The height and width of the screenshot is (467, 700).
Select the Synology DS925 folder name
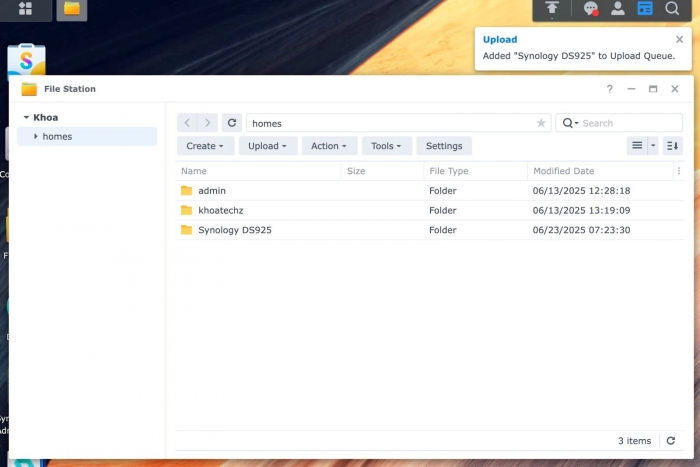235,230
